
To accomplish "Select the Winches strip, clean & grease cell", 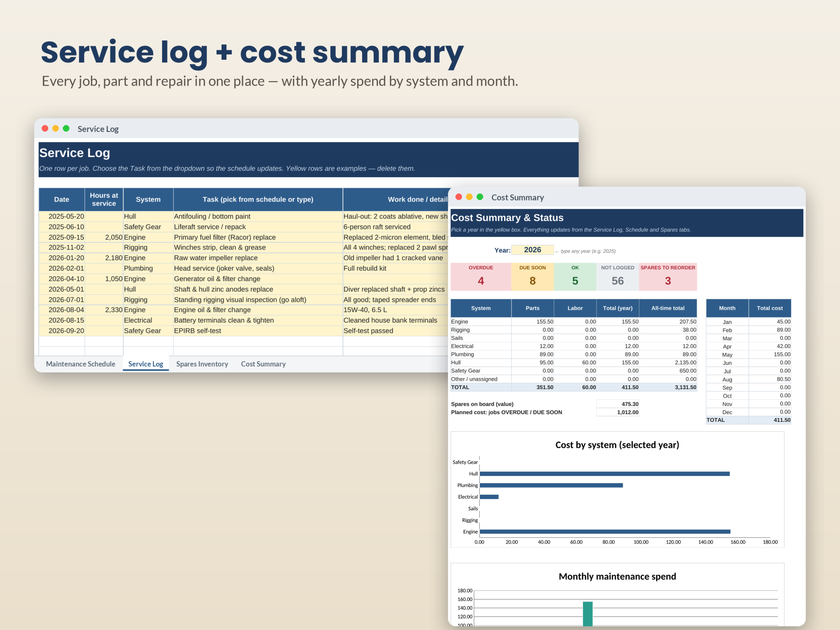I will 258,248.
